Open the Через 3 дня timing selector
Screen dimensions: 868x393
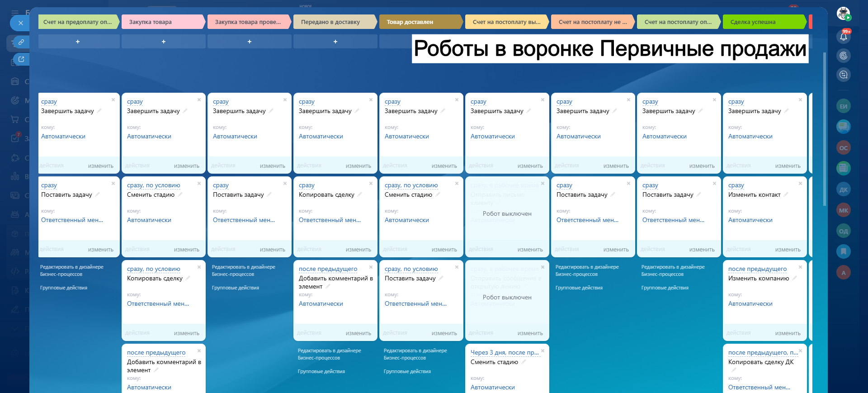[504, 353]
